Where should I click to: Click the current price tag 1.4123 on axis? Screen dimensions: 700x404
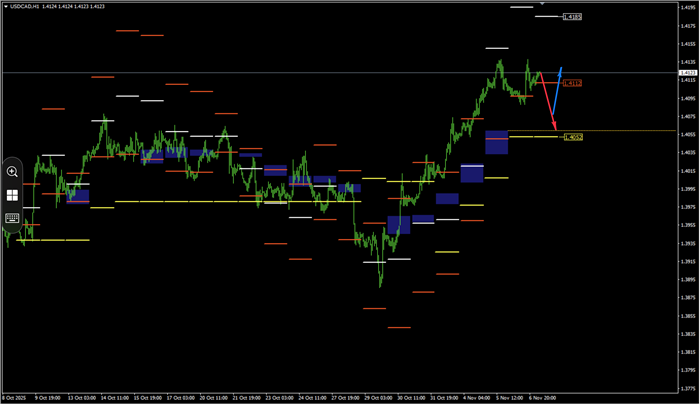(688, 73)
